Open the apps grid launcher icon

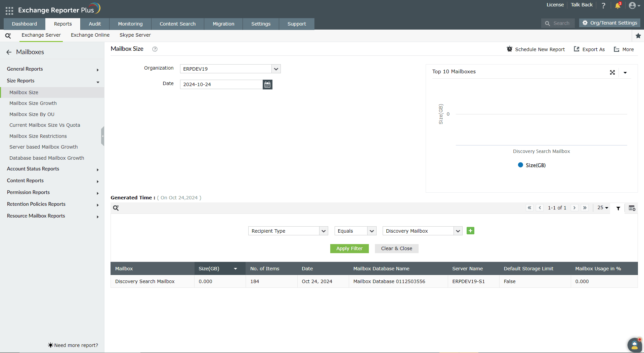click(x=9, y=11)
